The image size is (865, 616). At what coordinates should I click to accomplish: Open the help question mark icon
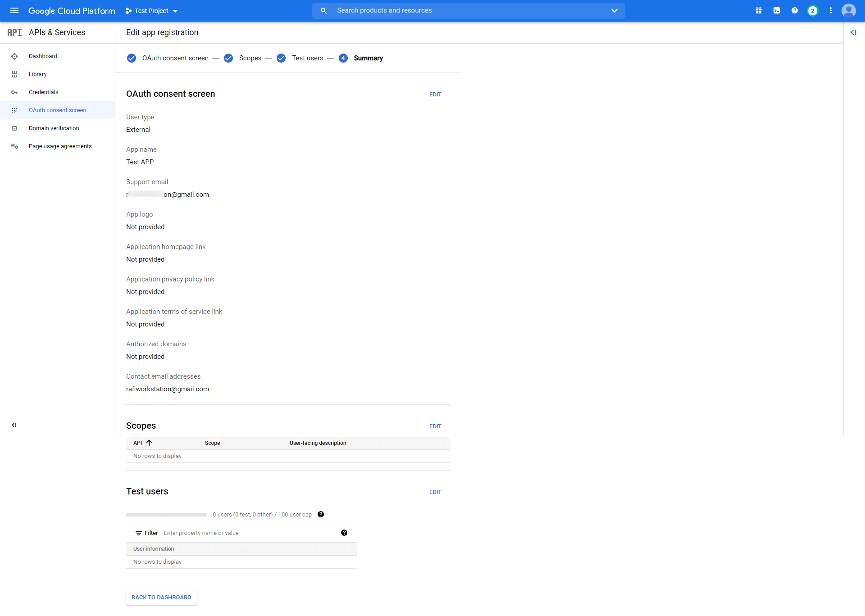tap(794, 10)
